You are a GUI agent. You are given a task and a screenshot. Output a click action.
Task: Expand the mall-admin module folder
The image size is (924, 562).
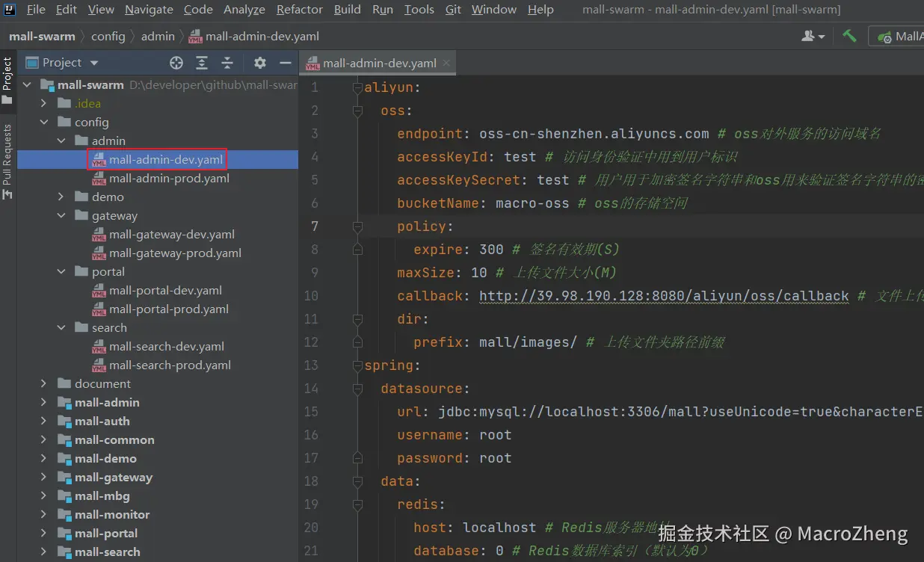pos(44,403)
